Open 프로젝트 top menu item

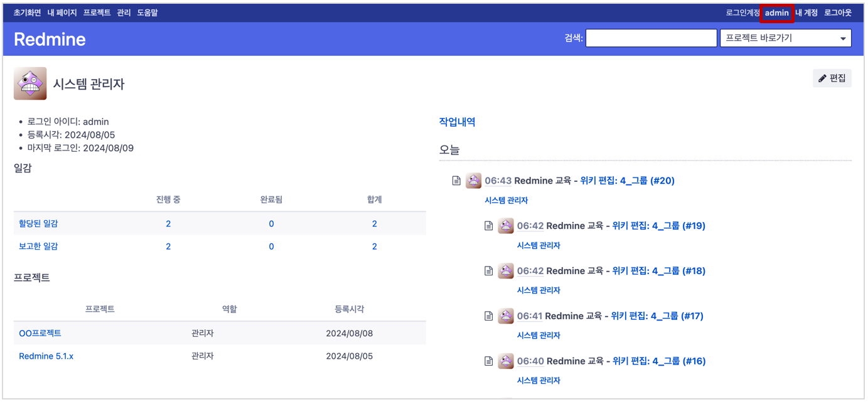97,13
